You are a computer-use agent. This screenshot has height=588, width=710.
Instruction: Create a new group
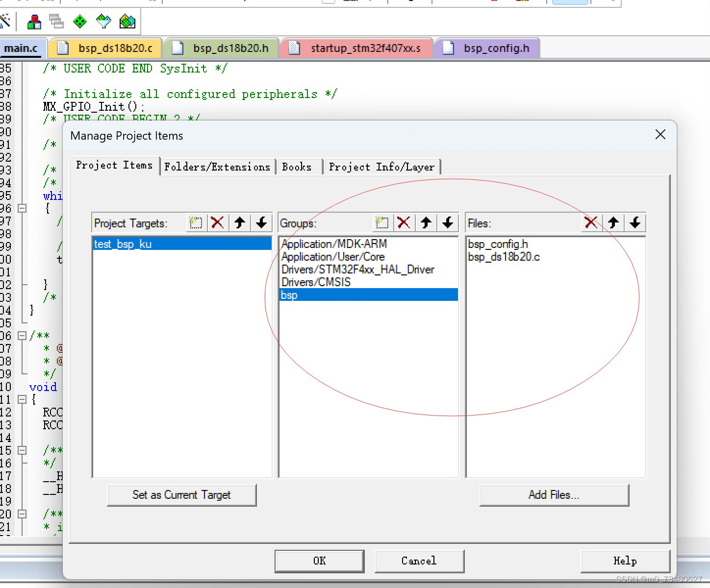click(382, 223)
